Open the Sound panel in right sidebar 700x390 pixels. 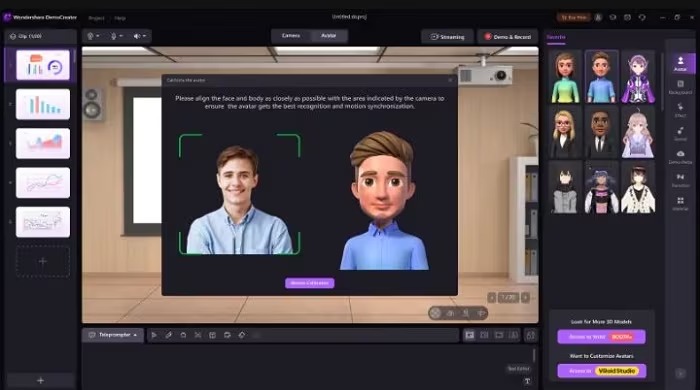(680, 133)
